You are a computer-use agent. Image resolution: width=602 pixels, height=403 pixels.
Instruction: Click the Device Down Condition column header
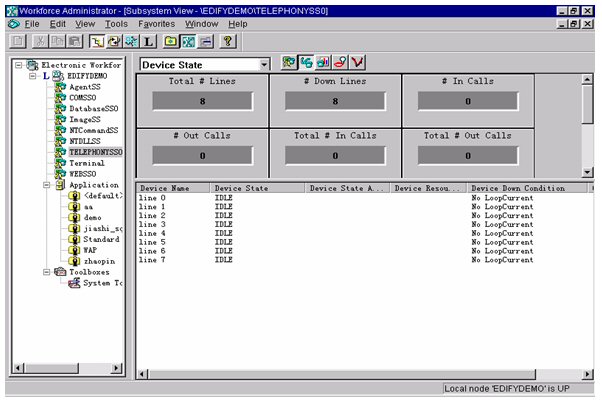[x=518, y=187]
